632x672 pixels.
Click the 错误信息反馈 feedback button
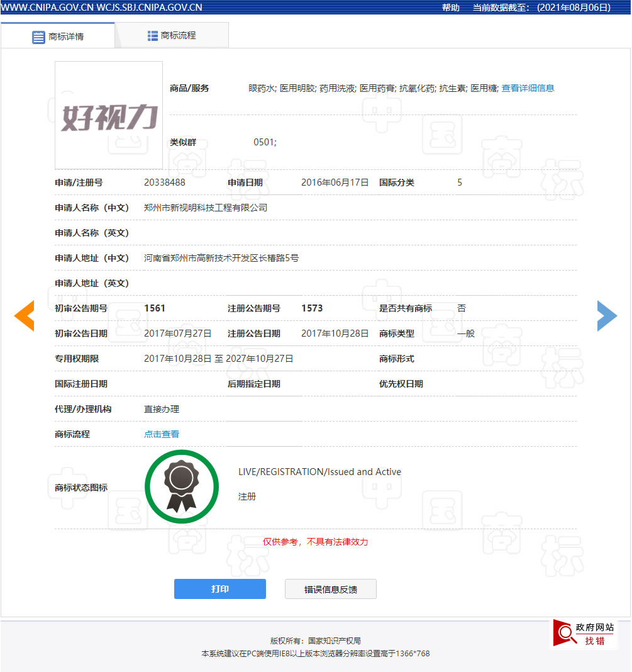(x=330, y=588)
